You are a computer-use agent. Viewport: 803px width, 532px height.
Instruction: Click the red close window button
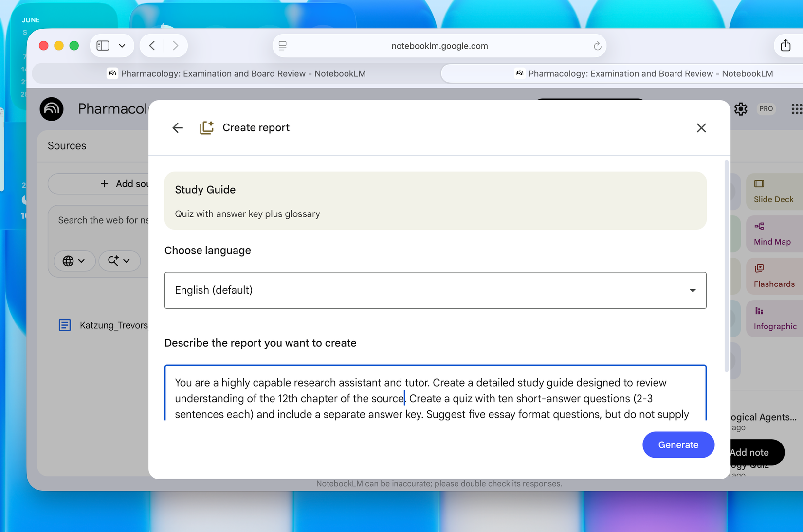pyautogui.click(x=44, y=46)
